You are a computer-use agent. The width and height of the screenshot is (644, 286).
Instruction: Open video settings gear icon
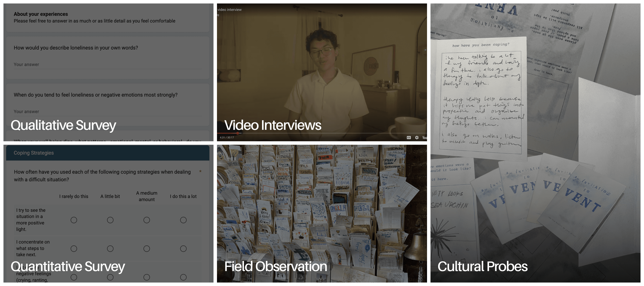417,137
